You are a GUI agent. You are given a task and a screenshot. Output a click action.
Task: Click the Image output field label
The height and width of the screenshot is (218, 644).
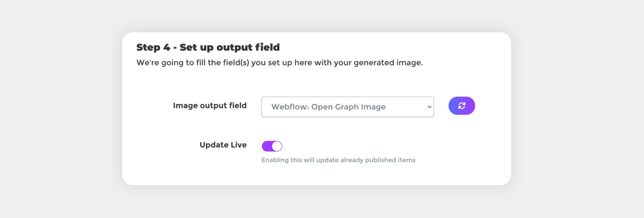tap(210, 106)
